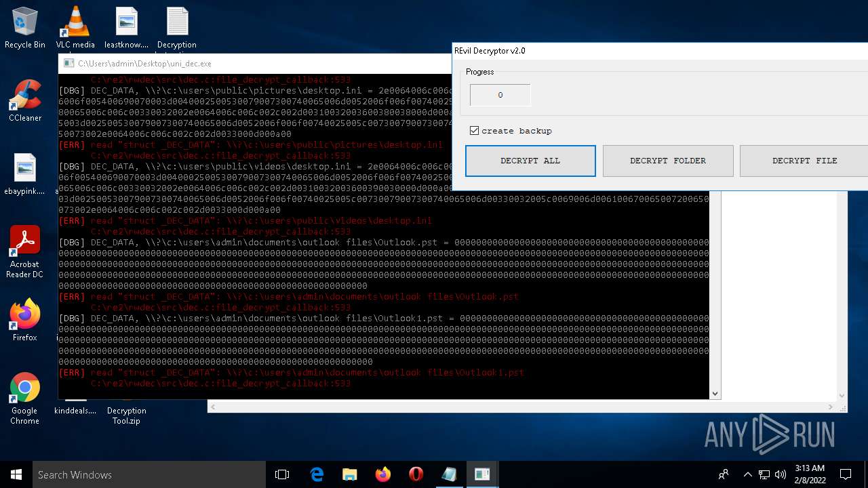Open File Explorer from the taskbar
868x488 pixels.
click(x=350, y=474)
